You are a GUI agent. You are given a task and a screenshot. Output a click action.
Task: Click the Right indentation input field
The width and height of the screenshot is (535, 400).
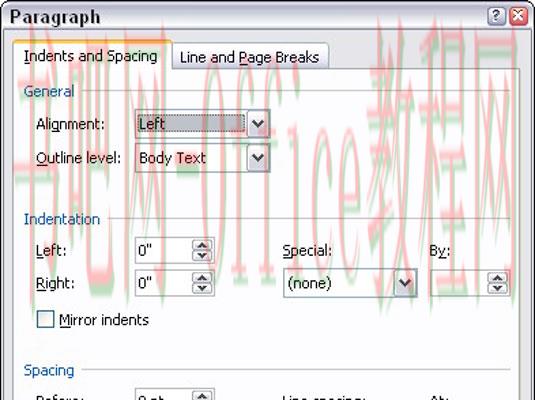point(163,283)
